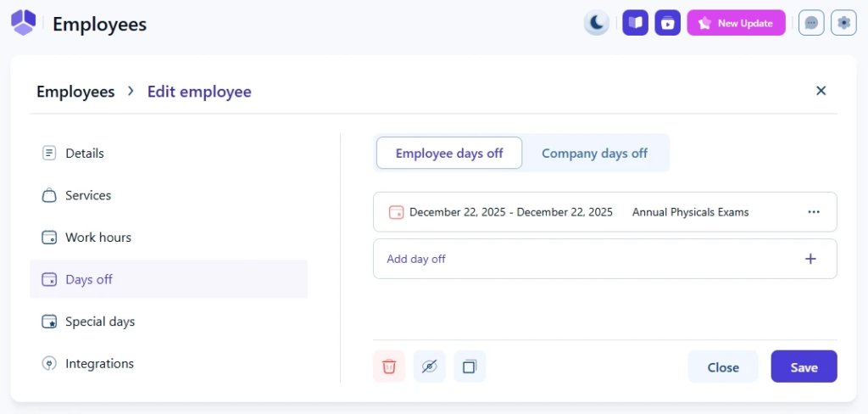The image size is (868, 414).
Task: Open the video tutorials icon
Action: tap(668, 23)
